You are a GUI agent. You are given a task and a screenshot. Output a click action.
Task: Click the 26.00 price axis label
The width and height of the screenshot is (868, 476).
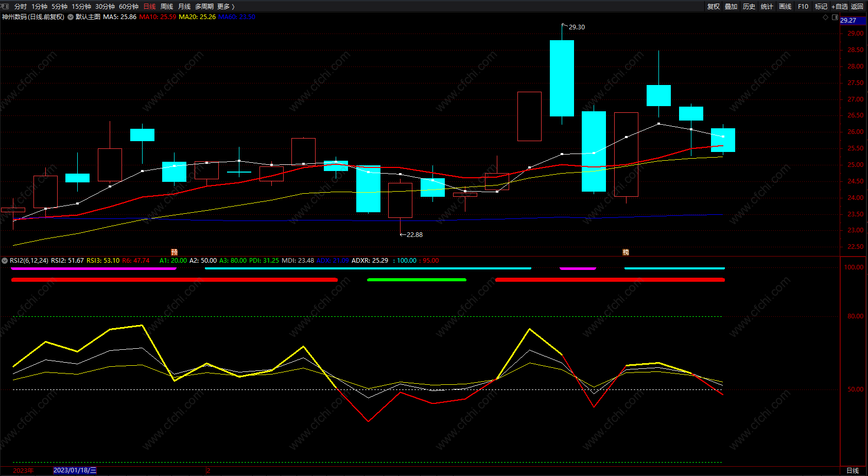point(856,132)
